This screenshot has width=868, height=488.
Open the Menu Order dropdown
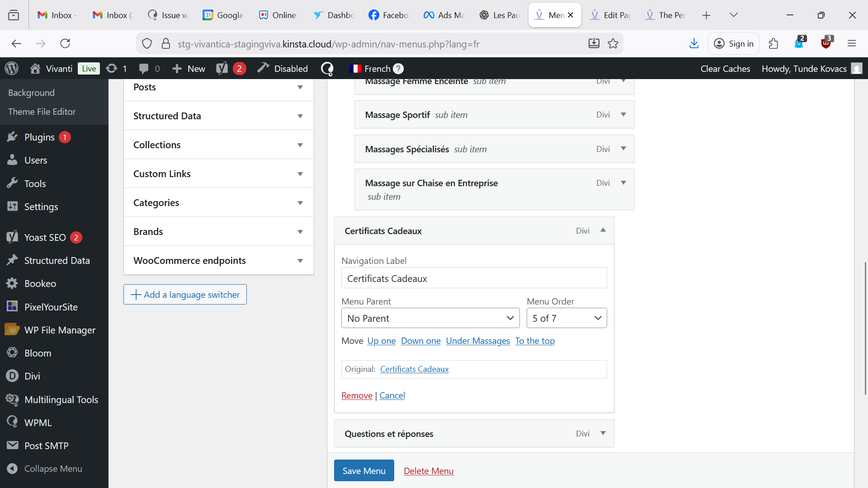(x=566, y=318)
